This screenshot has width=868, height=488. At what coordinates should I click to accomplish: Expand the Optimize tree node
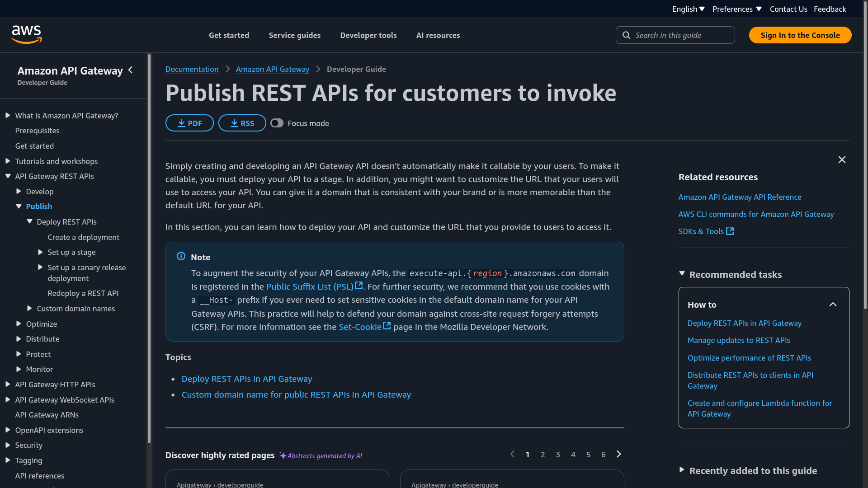coord(19,324)
